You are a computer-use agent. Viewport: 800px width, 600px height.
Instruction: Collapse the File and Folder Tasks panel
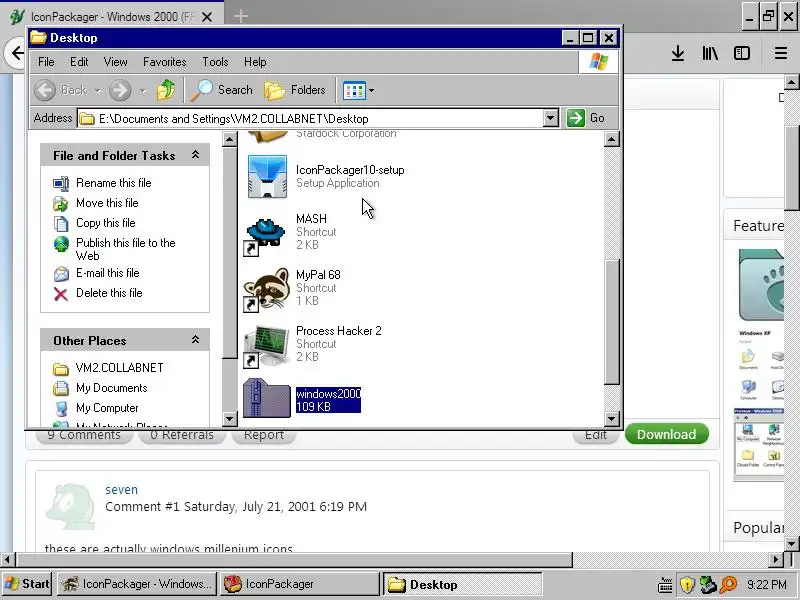click(x=195, y=155)
